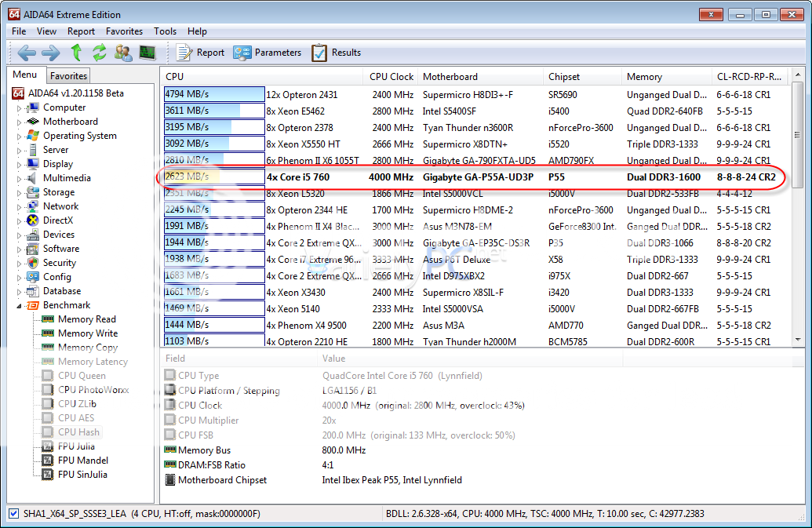Collapse the Benchmark tree node

tap(19, 306)
